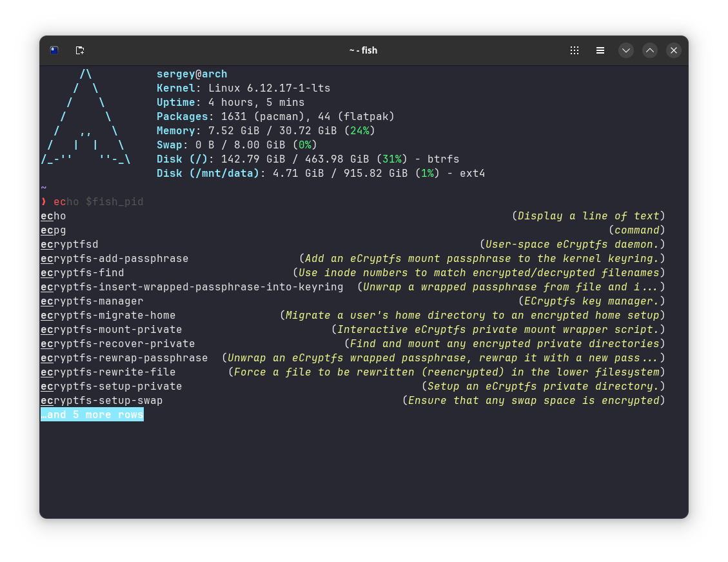The width and height of the screenshot is (728, 562).
Task: Click the terminal app icon in title bar
Action: click(54, 50)
